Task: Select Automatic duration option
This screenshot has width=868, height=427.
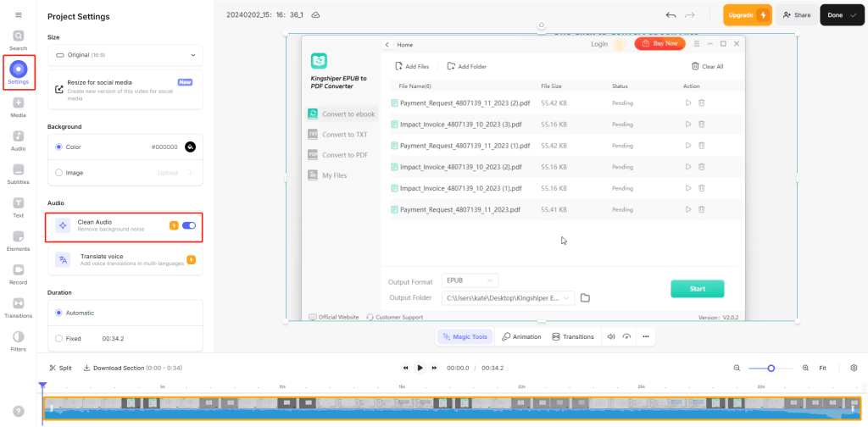Action: (x=58, y=313)
